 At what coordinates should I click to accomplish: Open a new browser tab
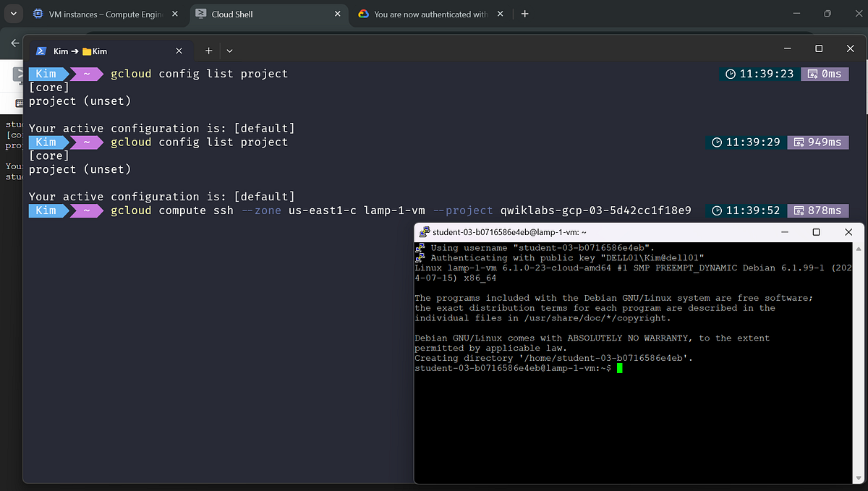[524, 13]
